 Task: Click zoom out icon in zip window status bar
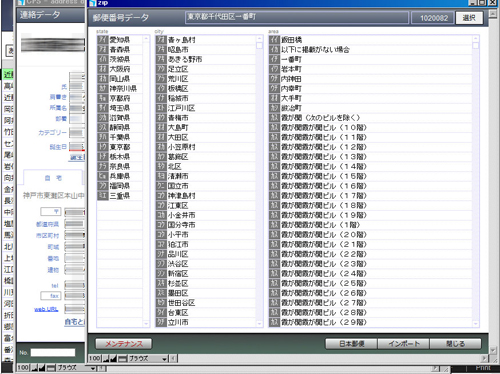(106, 359)
